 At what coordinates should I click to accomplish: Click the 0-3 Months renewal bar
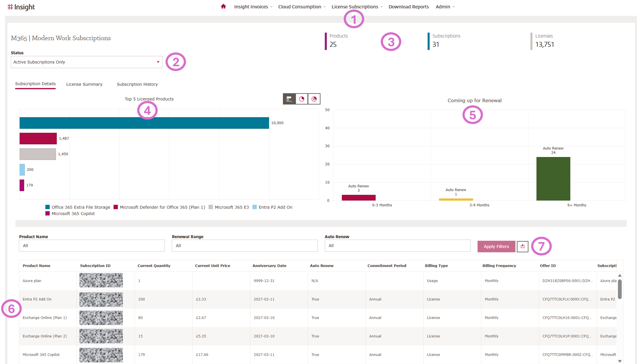pyautogui.click(x=358, y=197)
